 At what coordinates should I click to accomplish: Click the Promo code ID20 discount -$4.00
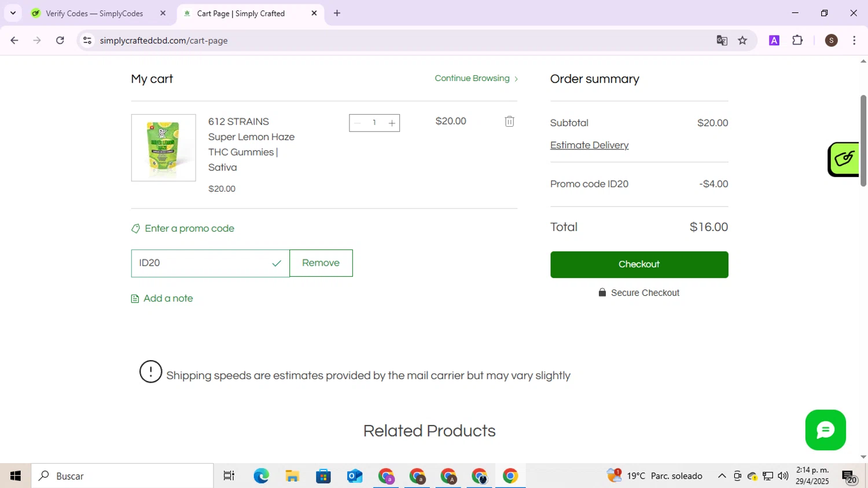pyautogui.click(x=713, y=184)
